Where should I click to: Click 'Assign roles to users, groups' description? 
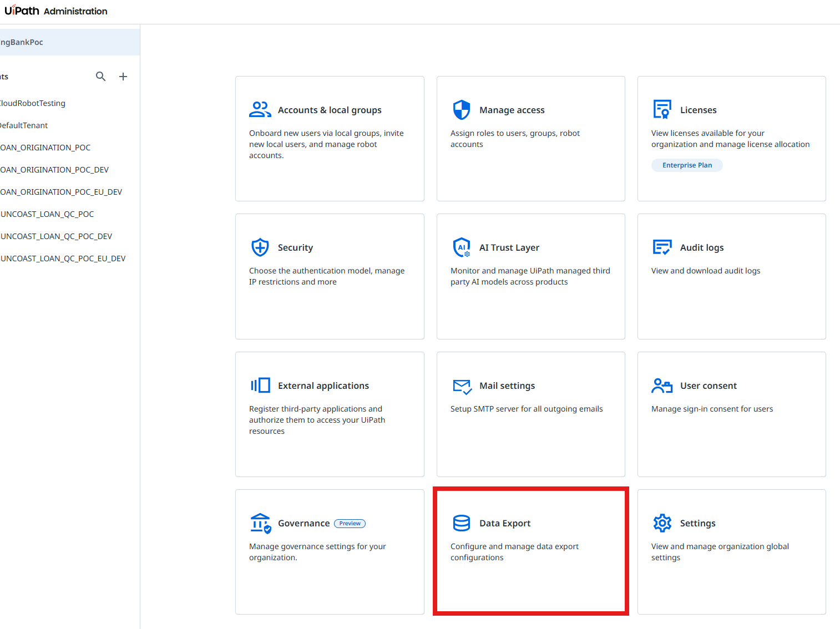click(x=515, y=139)
